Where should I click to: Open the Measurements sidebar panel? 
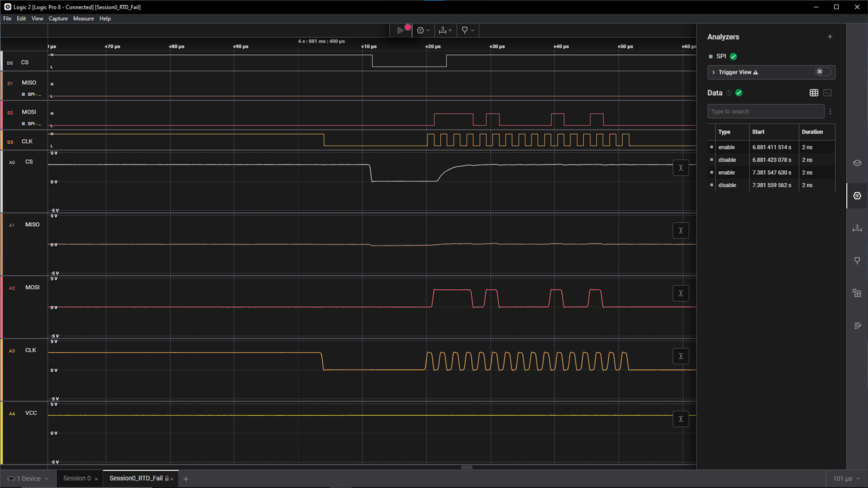click(x=857, y=228)
